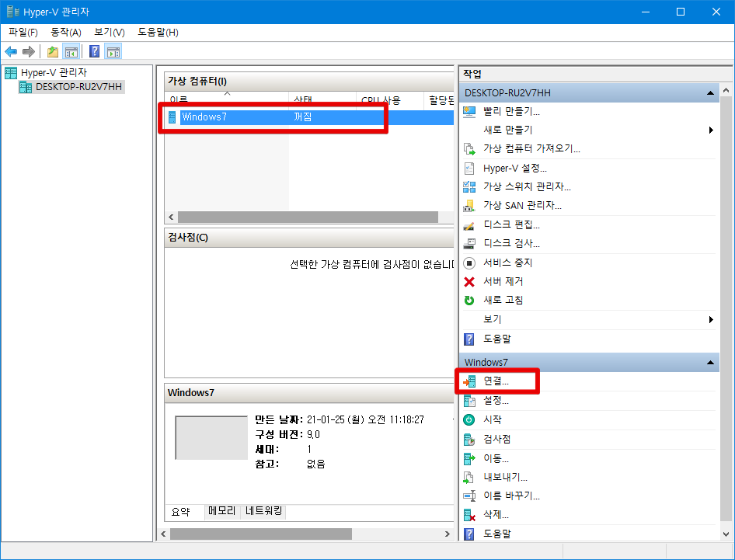Click the 검사점 checkpoint icon
This screenshot has width=735, height=560.
coord(469,440)
